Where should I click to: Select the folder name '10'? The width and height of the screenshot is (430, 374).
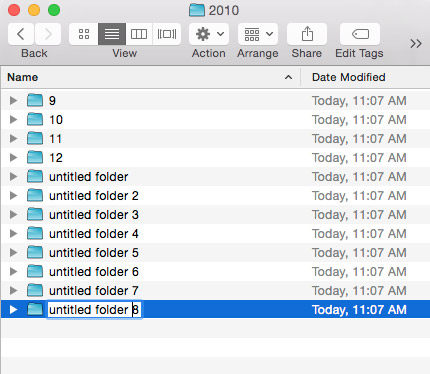pyautogui.click(x=56, y=120)
